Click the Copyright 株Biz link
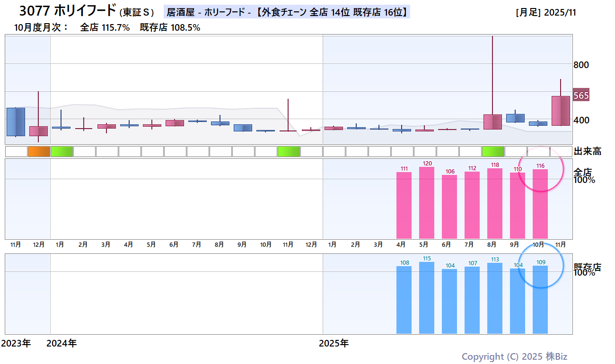 click(x=516, y=356)
